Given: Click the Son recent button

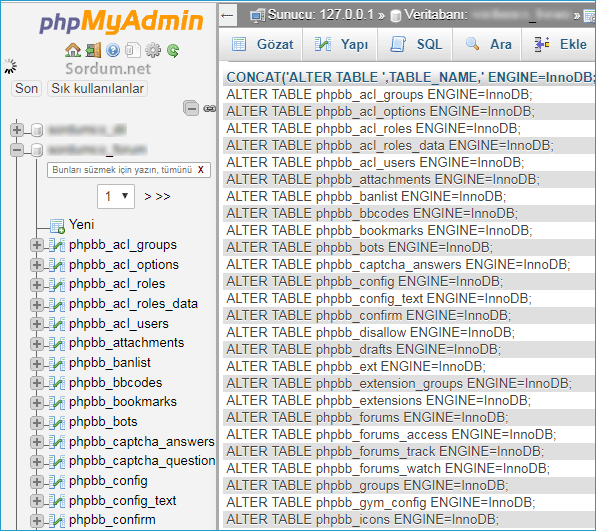Looking at the screenshot, I should [26, 89].
